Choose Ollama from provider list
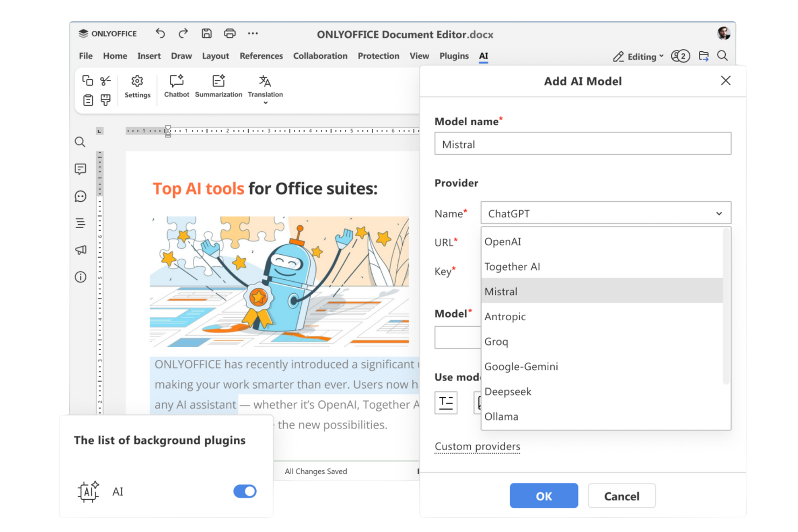The width and height of the screenshot is (798, 532). pos(602,416)
